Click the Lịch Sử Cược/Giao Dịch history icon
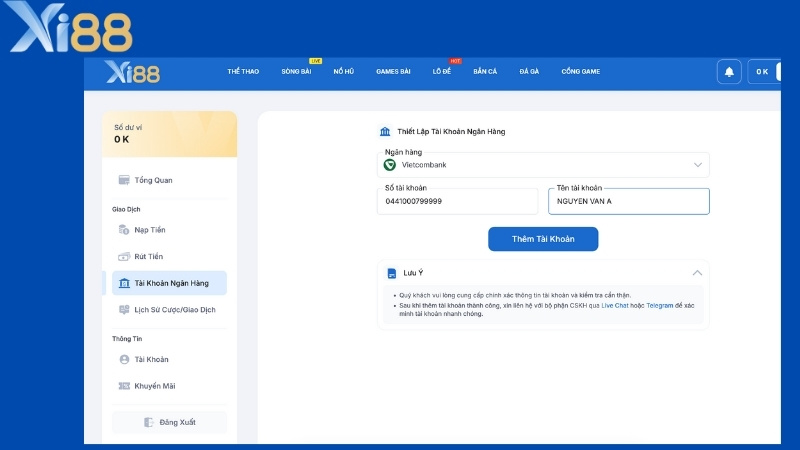The height and width of the screenshot is (450, 800). (124, 310)
